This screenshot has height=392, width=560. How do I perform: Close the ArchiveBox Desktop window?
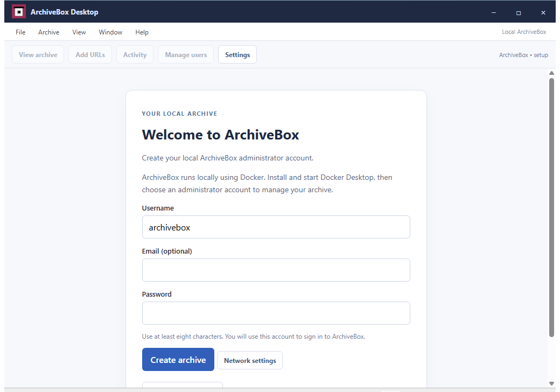(543, 12)
